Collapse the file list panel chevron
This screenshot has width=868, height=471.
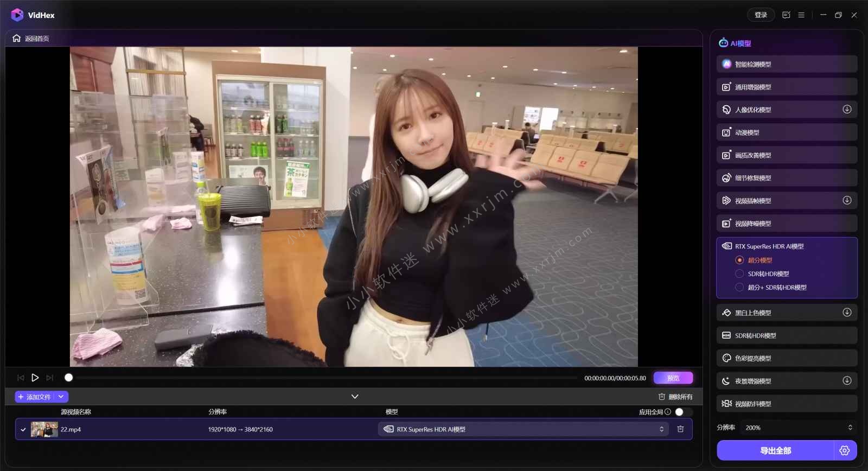click(x=355, y=397)
